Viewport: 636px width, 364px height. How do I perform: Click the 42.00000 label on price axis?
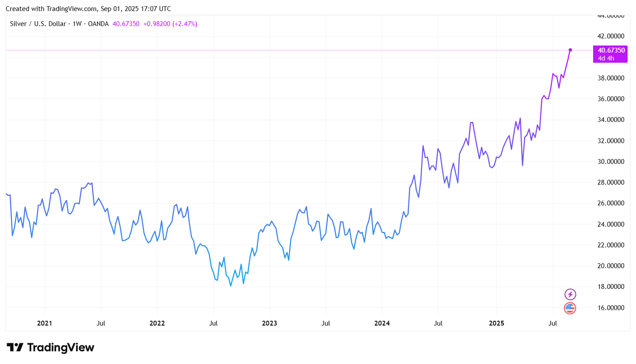[x=611, y=36]
